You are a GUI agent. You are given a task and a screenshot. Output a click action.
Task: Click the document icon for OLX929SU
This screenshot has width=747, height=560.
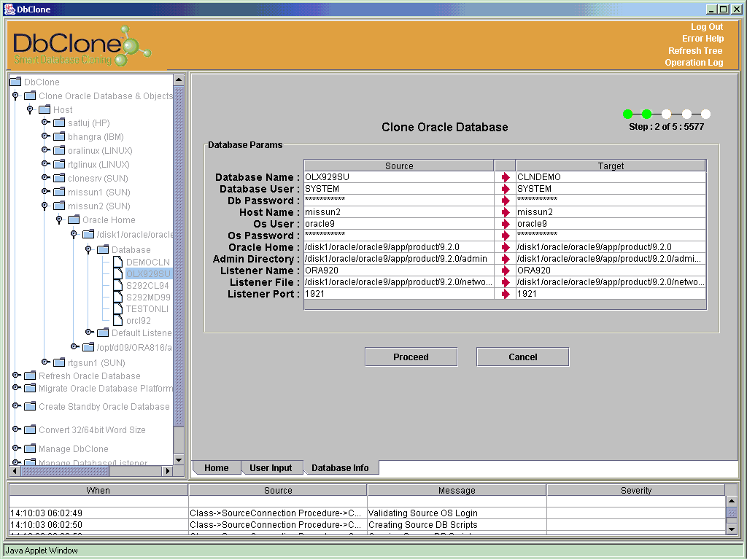click(x=118, y=274)
